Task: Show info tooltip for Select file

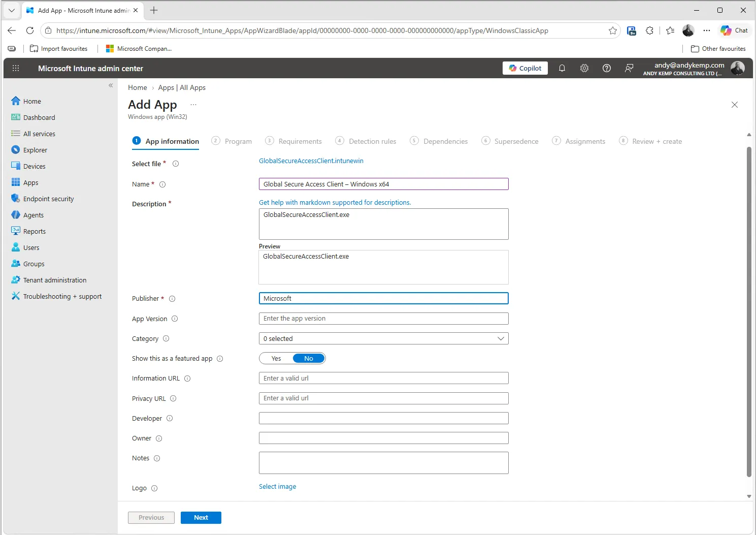Action: [x=176, y=164]
